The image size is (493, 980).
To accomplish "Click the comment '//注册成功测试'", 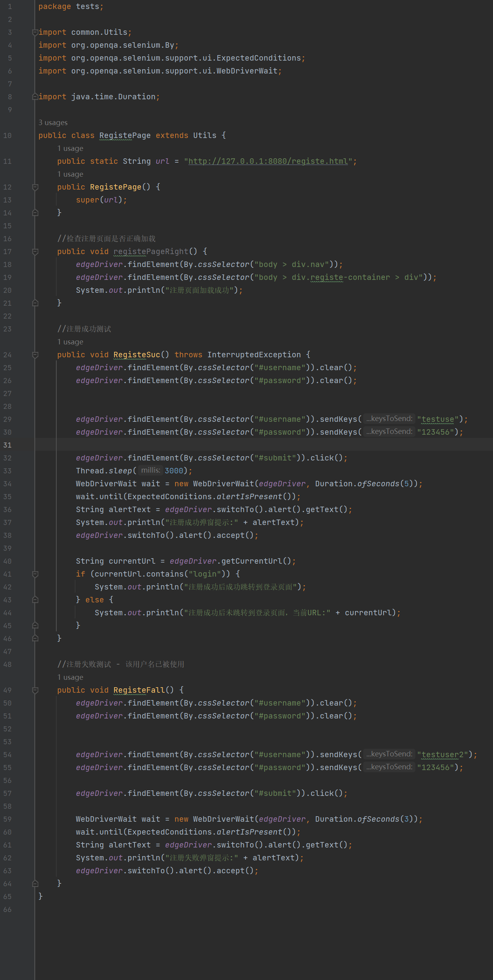I will click(84, 329).
